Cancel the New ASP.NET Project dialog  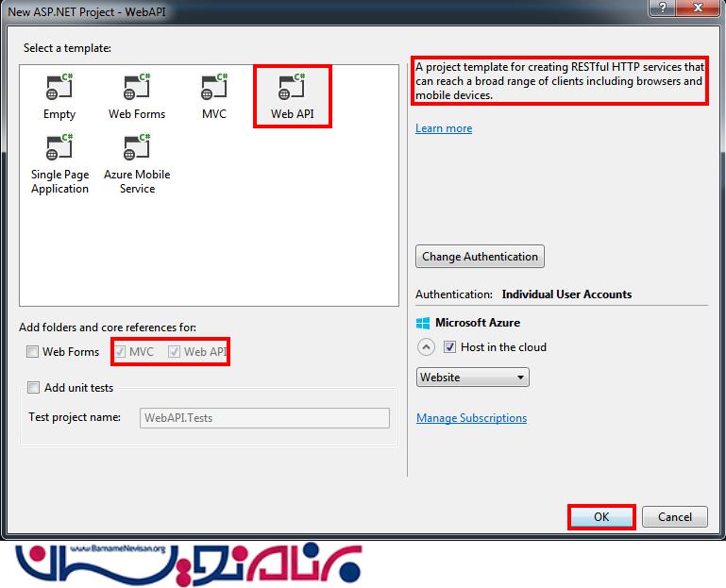[675, 516]
